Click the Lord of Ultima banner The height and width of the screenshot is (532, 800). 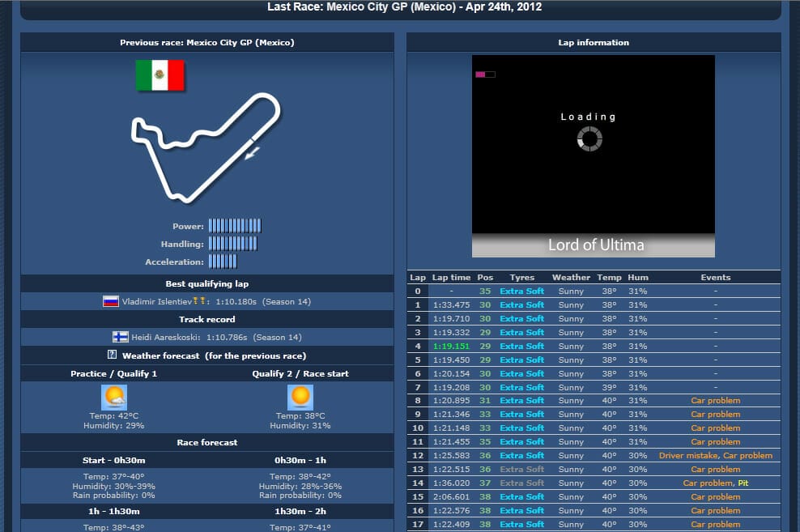point(594,245)
